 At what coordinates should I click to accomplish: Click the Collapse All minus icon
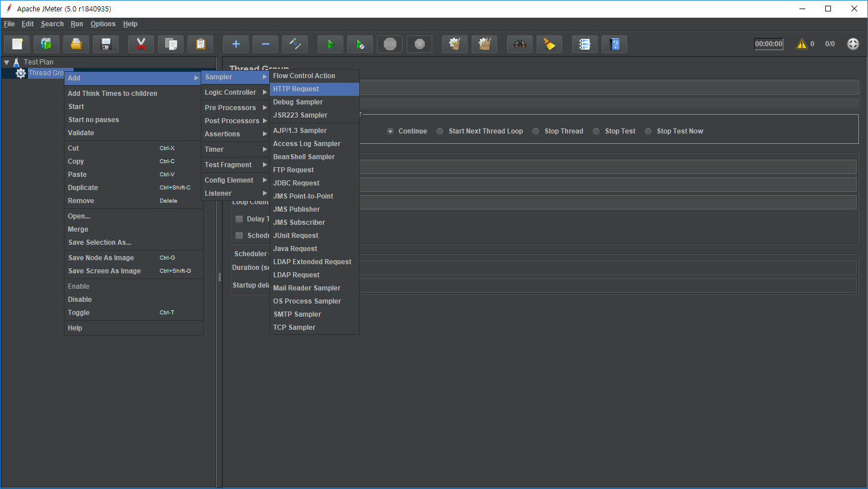point(265,44)
